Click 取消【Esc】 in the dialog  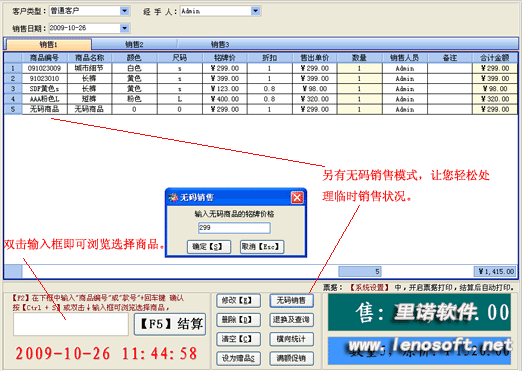click(x=262, y=247)
